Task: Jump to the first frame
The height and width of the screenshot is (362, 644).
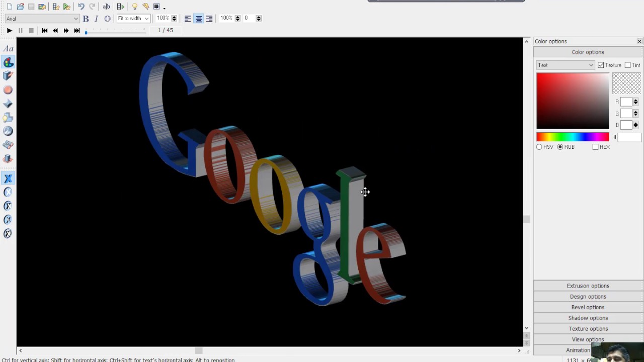Action: [44, 31]
